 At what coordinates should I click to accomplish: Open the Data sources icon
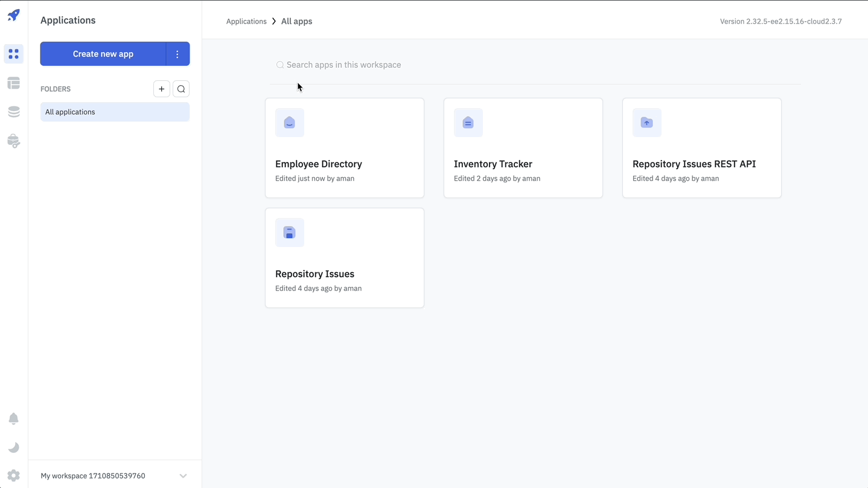click(x=13, y=112)
